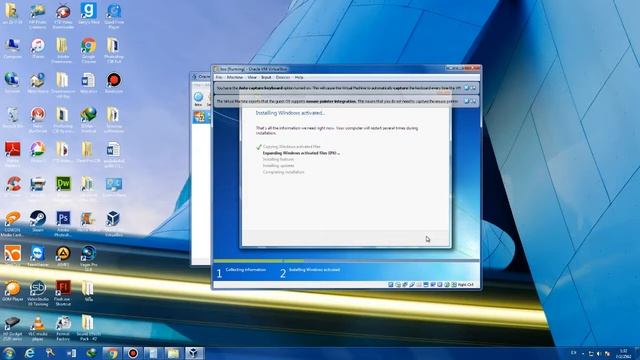This screenshot has width=640, height=360.
Task: Select the COWON Media Center desktop icon
Action: (12, 223)
